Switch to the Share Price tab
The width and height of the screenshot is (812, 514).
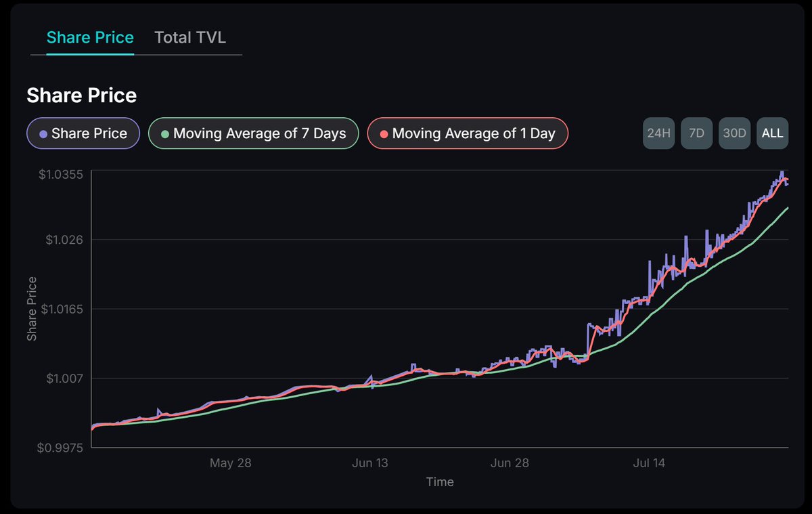click(90, 38)
